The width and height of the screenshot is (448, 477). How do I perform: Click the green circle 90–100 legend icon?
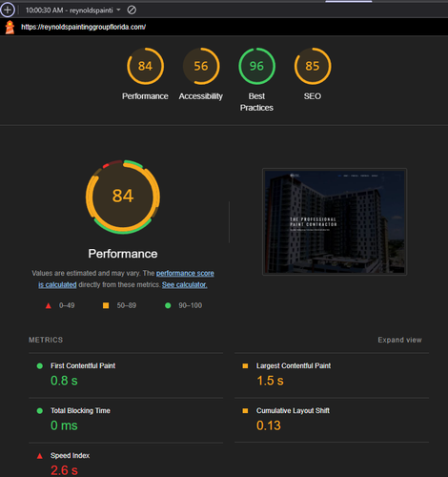(x=168, y=305)
